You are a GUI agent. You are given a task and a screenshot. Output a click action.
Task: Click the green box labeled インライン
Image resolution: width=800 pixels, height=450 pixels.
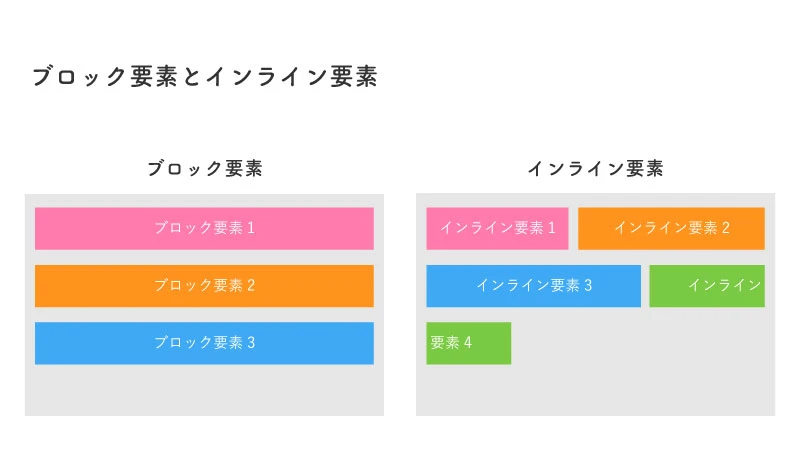point(707,286)
